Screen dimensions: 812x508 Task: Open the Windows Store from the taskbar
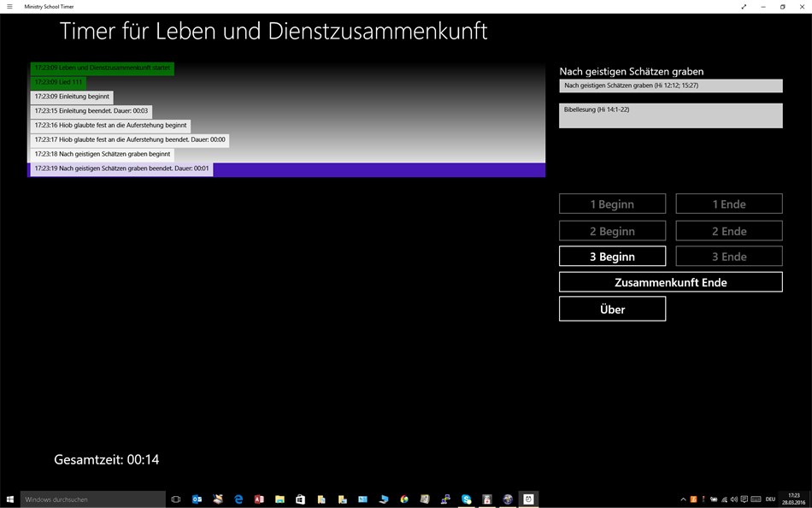coord(299,499)
